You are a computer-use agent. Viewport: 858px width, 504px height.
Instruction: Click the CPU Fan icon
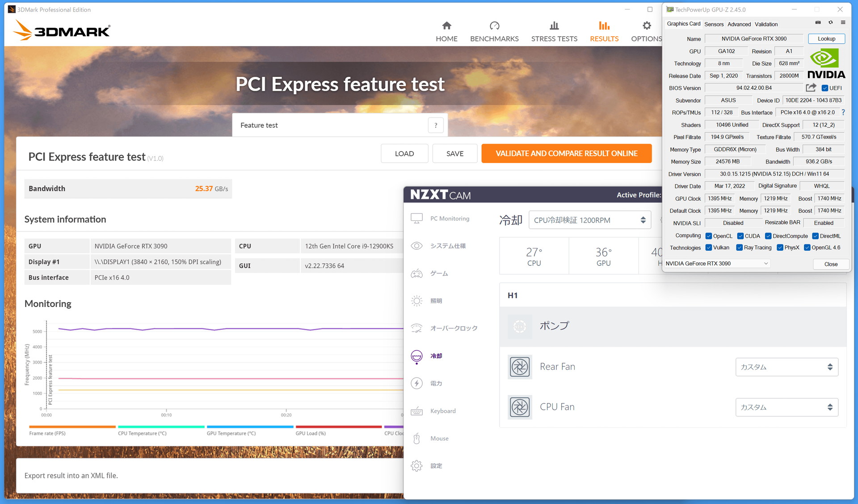tap(520, 407)
